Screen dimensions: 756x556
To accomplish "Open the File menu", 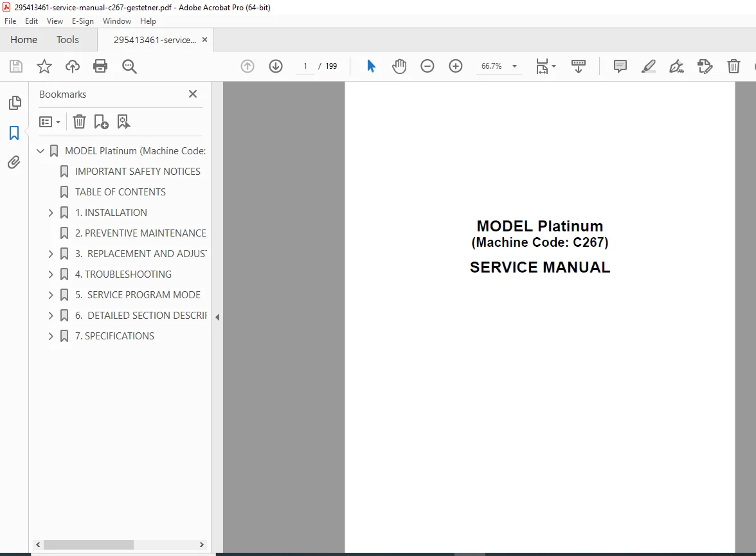I will (10, 21).
